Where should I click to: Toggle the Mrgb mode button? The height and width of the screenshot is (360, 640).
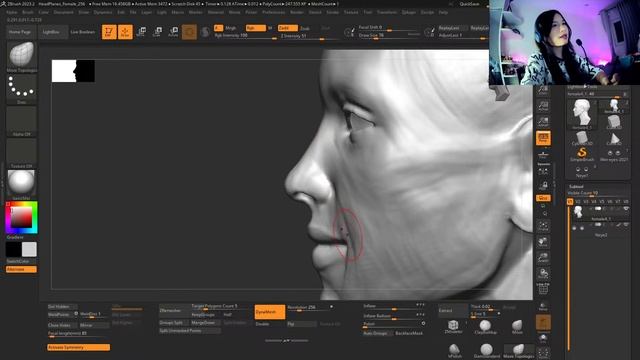(x=230, y=28)
